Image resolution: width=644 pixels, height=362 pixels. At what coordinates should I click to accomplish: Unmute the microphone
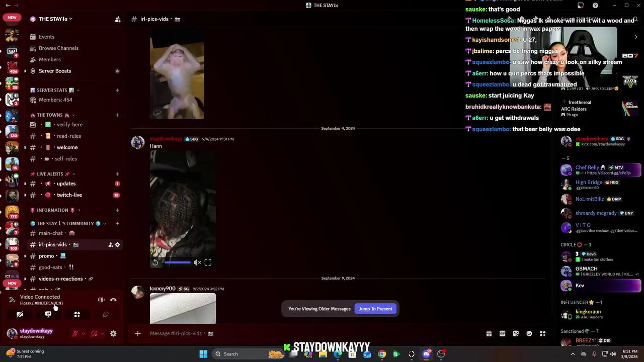pyautogui.click(x=75, y=334)
